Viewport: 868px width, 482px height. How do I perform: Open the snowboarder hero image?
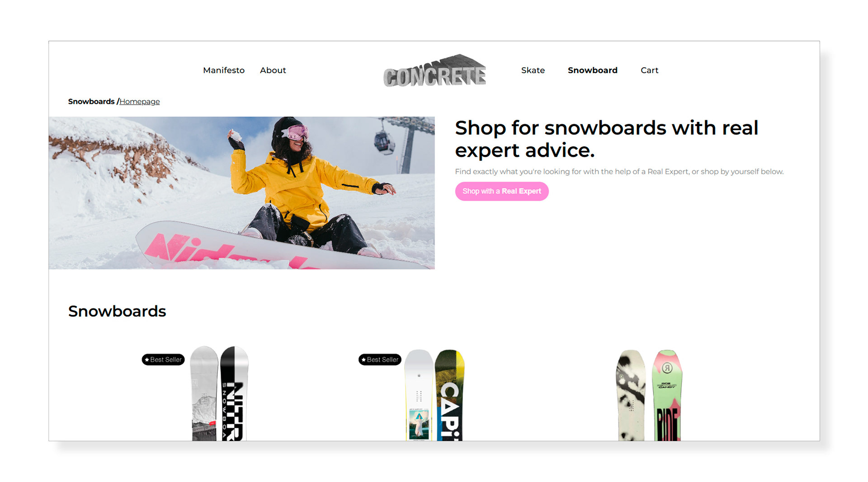click(x=242, y=193)
